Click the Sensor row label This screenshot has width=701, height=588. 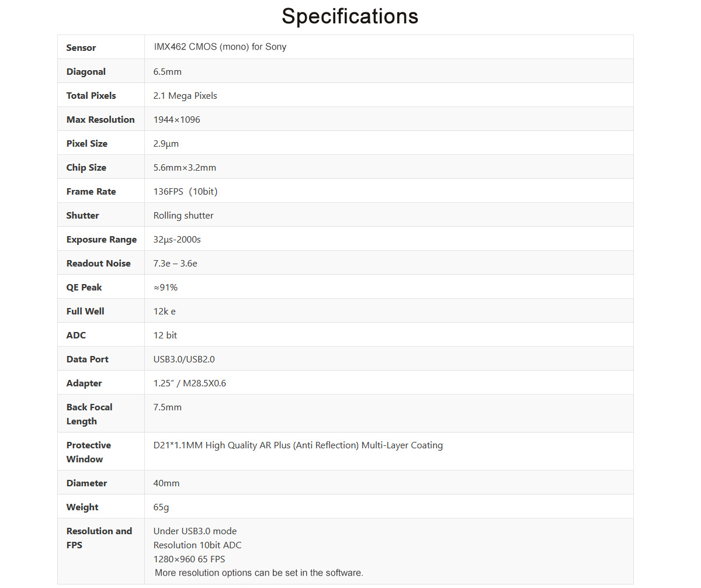click(81, 48)
